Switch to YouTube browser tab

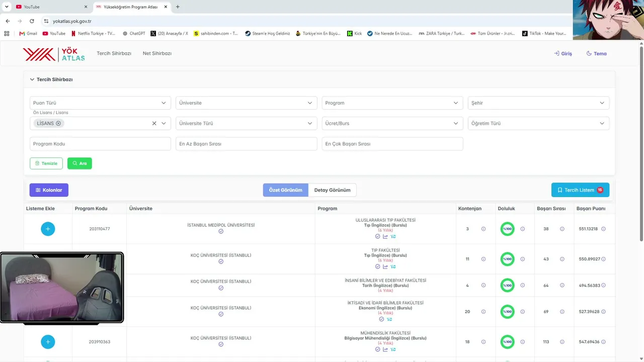[x=50, y=7]
